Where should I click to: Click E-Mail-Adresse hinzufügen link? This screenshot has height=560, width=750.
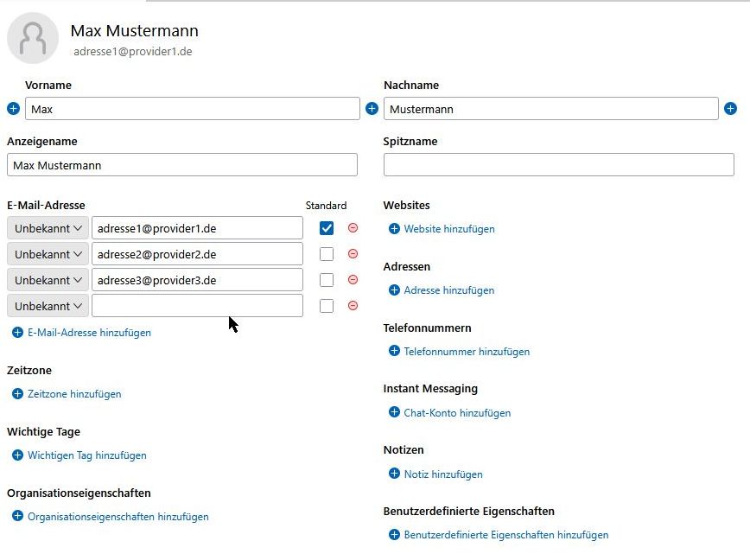click(88, 333)
